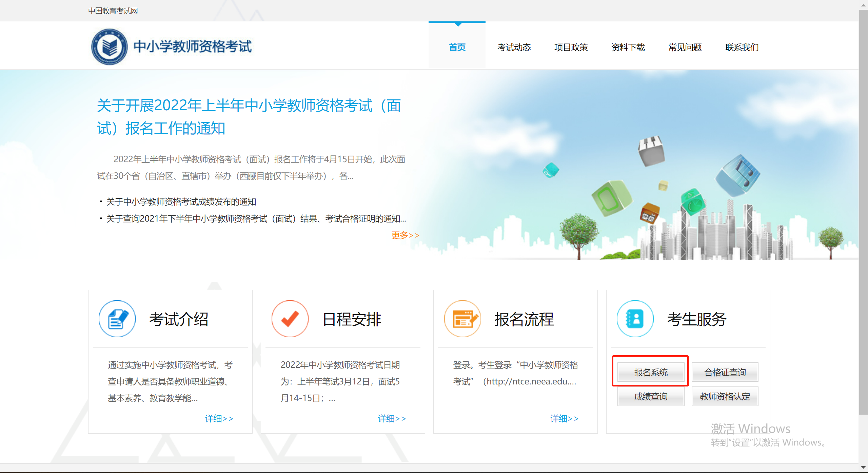Click the 合格证查询 button
Screen dimensions: 868x473
pos(725,372)
